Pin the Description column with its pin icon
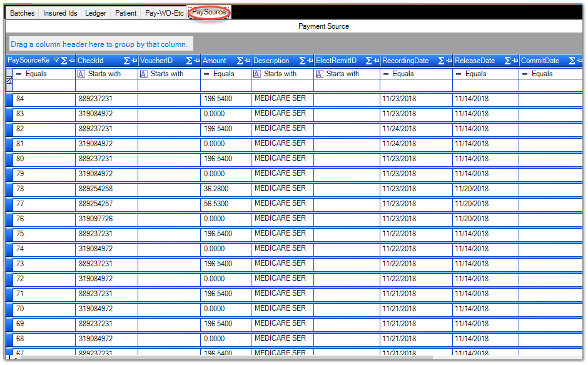This screenshot has width=588, height=365. pos(310,61)
